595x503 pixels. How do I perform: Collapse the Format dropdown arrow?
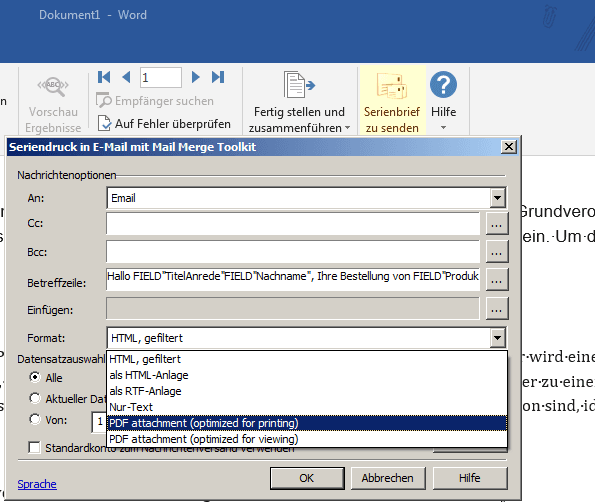[x=497, y=338]
